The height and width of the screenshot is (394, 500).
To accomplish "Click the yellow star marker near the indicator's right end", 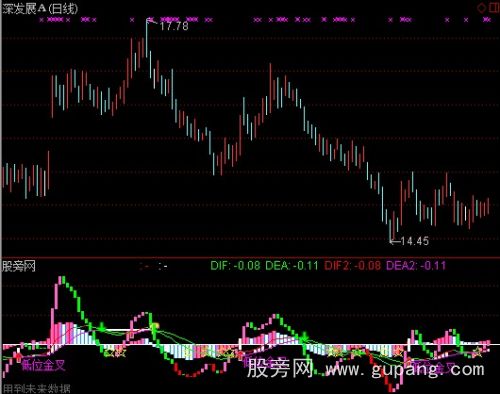I will tap(478, 351).
